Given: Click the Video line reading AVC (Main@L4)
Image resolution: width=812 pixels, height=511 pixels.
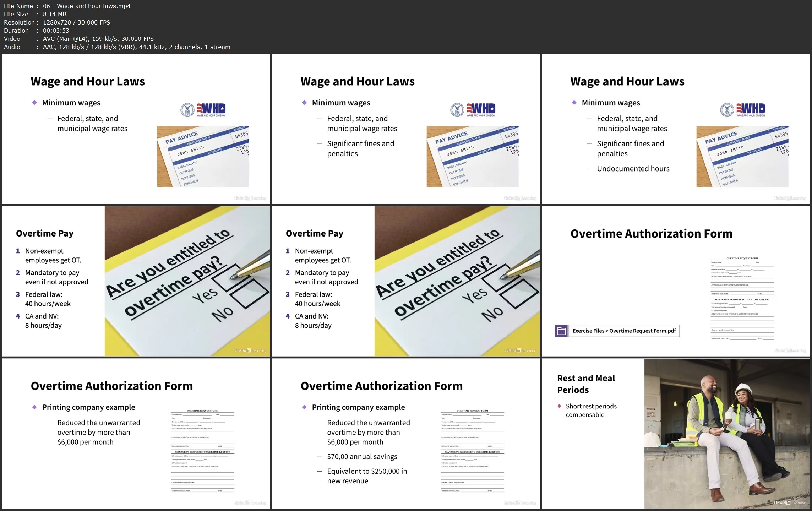Looking at the screenshot, I should [98, 39].
